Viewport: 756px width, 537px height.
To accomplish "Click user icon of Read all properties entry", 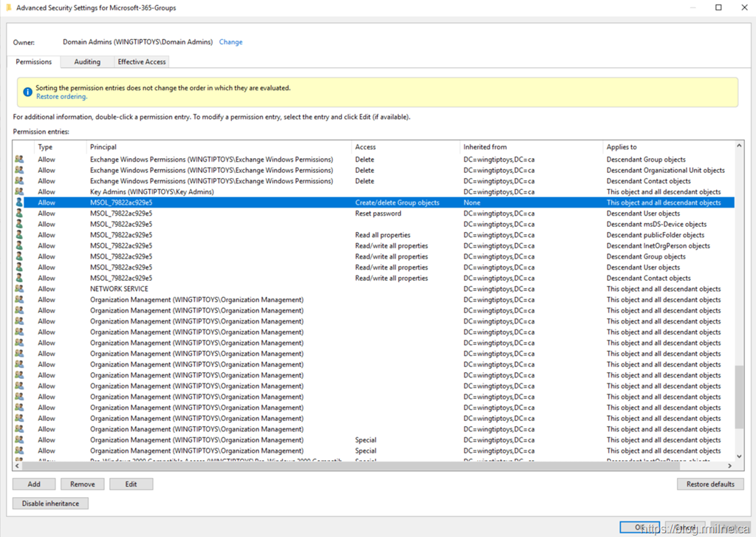I will point(19,235).
